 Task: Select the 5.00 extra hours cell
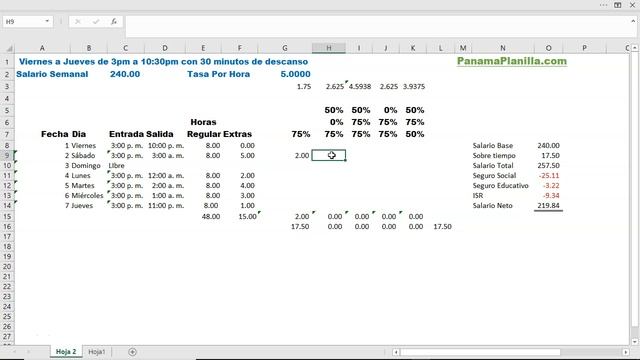[x=247, y=156]
